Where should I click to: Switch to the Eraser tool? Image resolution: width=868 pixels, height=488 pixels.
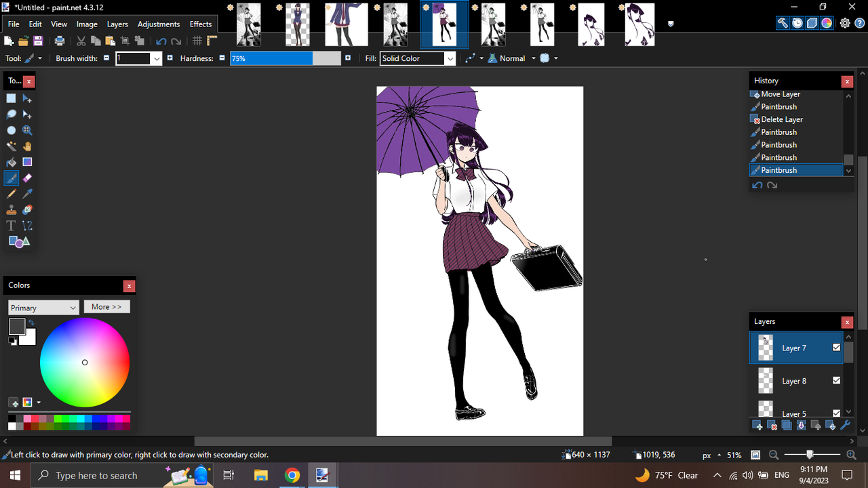(27, 178)
